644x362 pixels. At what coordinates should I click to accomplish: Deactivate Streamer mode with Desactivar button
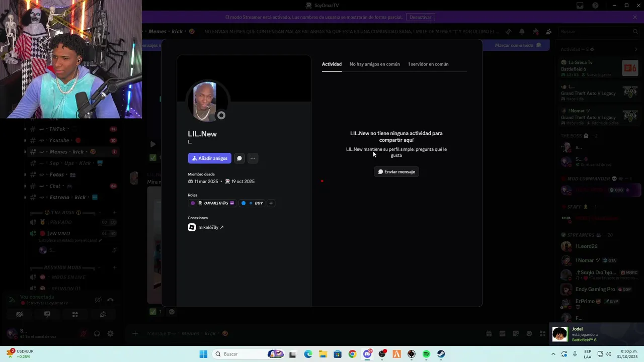pos(420,17)
